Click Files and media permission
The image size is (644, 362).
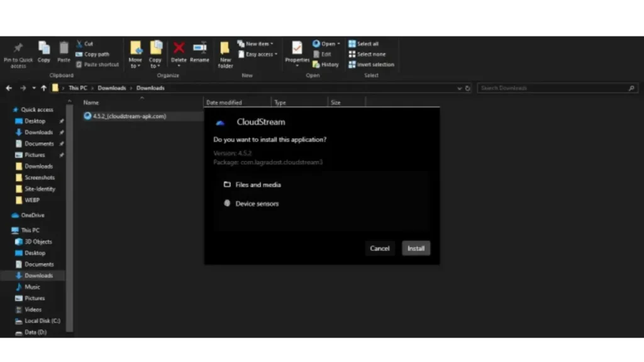point(252,185)
